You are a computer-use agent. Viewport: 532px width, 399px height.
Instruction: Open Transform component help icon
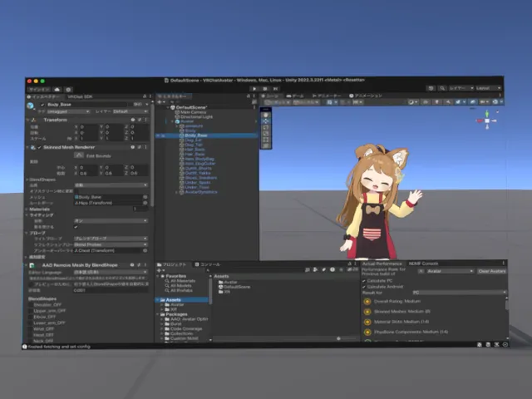133,120
